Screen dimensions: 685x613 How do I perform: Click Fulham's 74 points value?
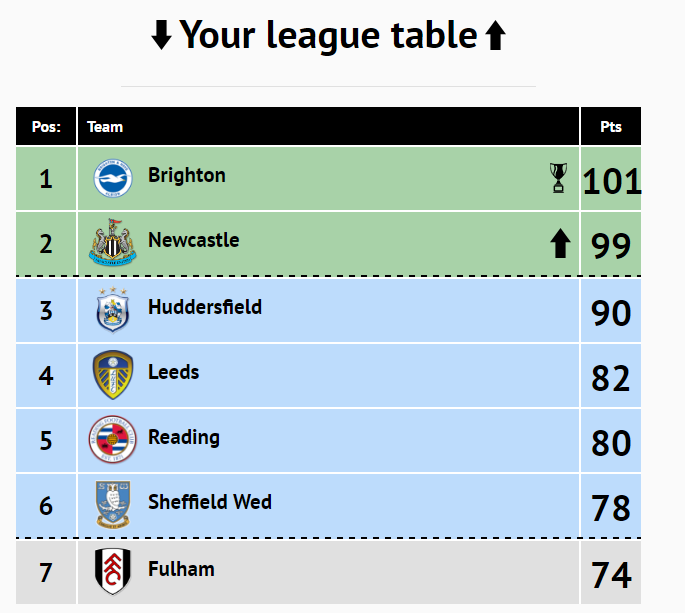[x=611, y=575]
